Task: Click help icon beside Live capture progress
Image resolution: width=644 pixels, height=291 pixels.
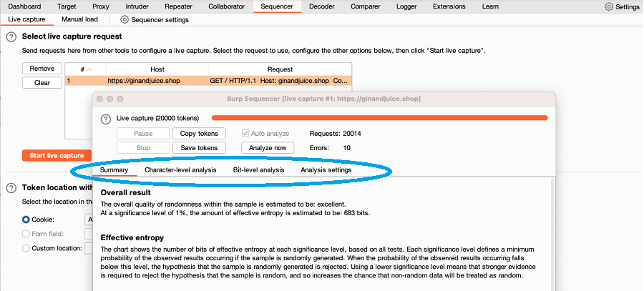Action: [x=106, y=118]
